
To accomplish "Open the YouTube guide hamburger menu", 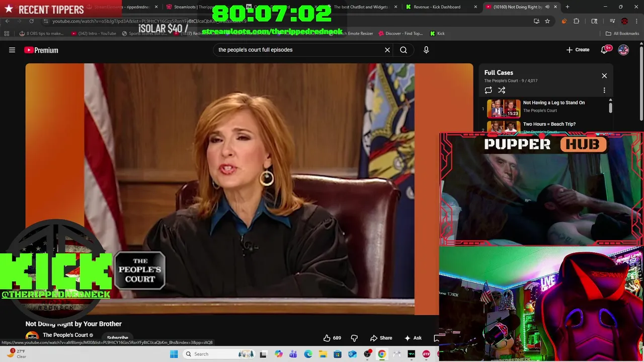I will 12,50.
